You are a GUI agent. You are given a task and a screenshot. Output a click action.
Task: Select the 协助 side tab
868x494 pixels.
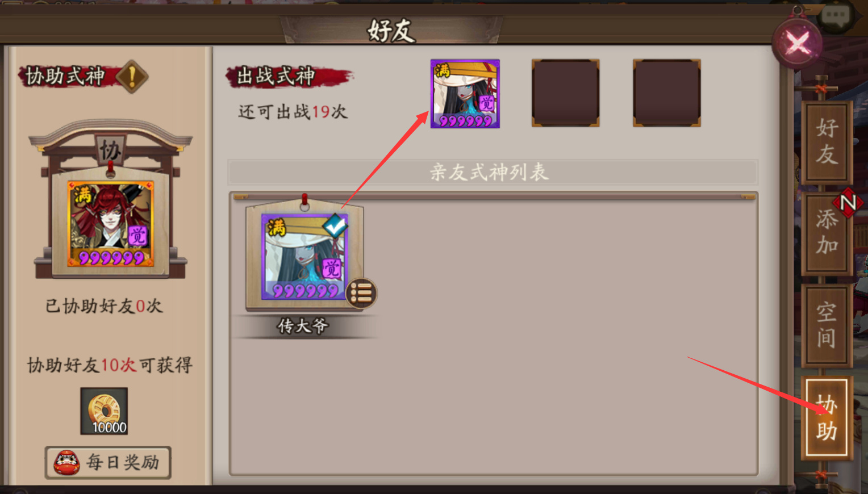[x=827, y=418]
